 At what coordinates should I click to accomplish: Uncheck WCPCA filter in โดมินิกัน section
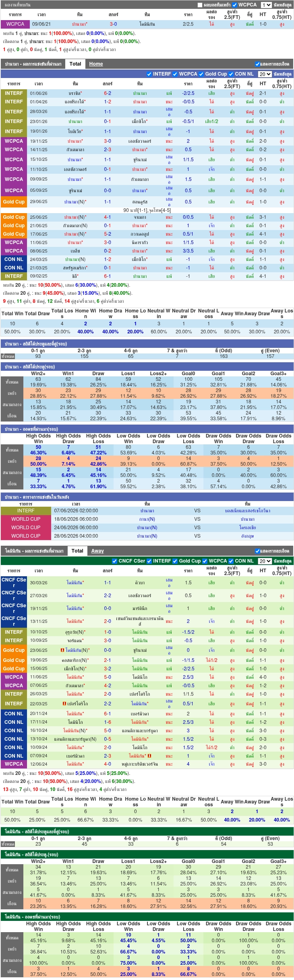pos(205,561)
